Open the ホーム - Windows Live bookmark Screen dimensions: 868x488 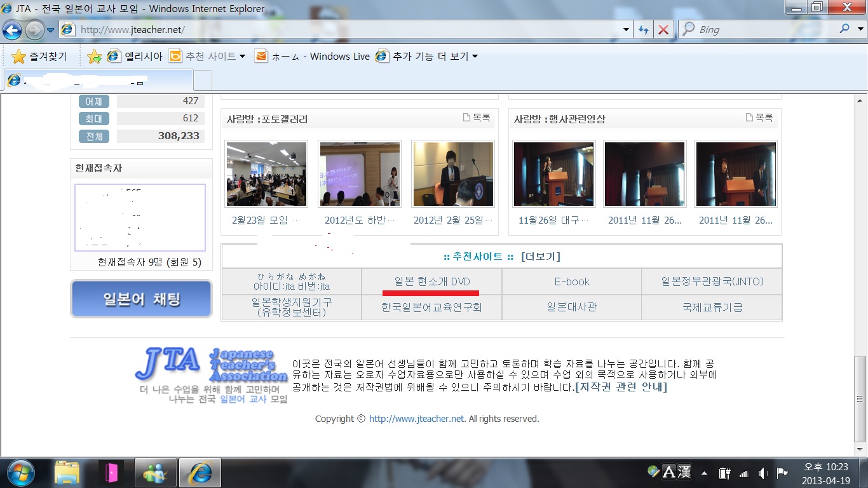pyautogui.click(x=312, y=57)
